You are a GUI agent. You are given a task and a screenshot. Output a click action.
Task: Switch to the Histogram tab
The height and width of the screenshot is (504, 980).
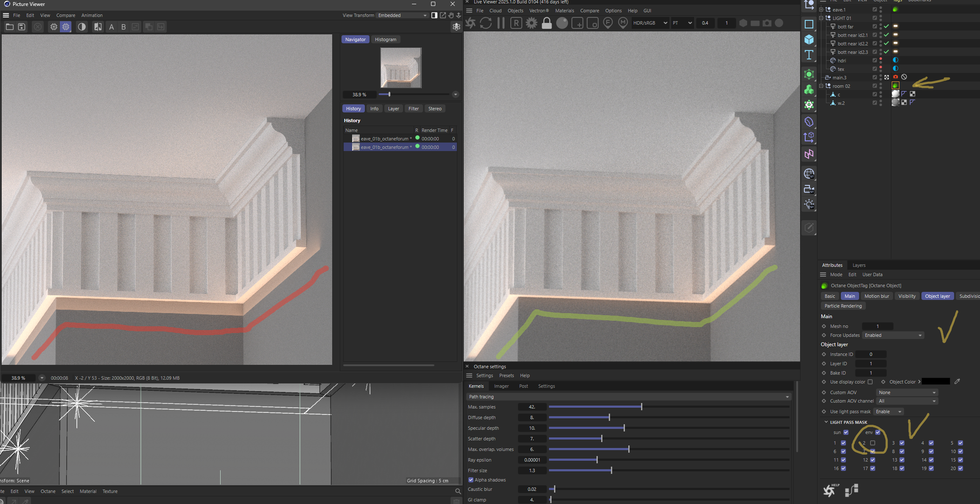[x=385, y=39]
